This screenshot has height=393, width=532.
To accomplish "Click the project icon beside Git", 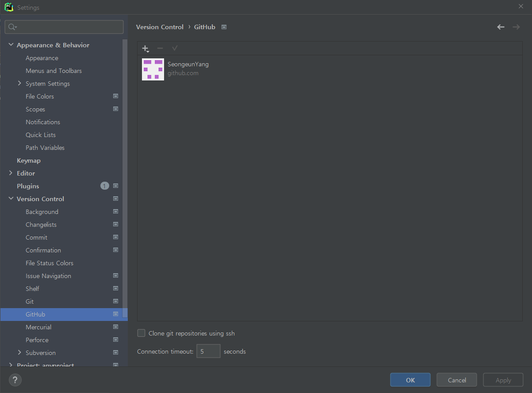I will (x=115, y=301).
